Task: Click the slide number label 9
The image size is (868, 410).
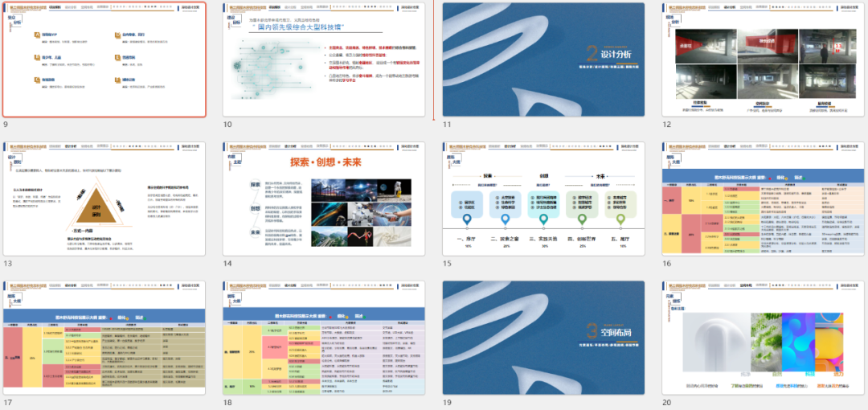Action: (5, 125)
